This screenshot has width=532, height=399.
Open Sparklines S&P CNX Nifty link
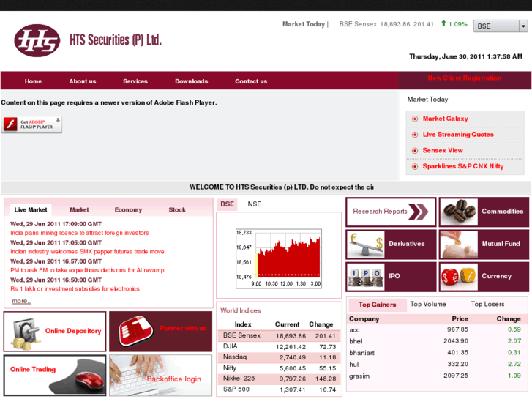[x=462, y=166]
